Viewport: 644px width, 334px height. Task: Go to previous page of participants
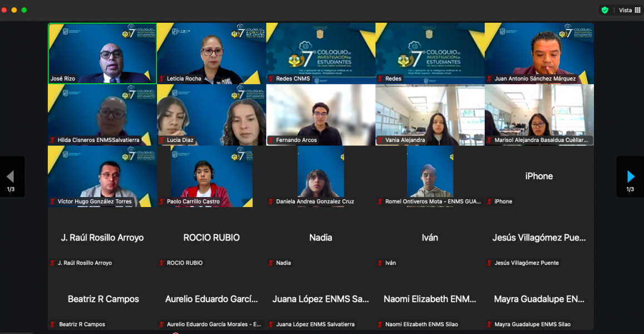(11, 177)
